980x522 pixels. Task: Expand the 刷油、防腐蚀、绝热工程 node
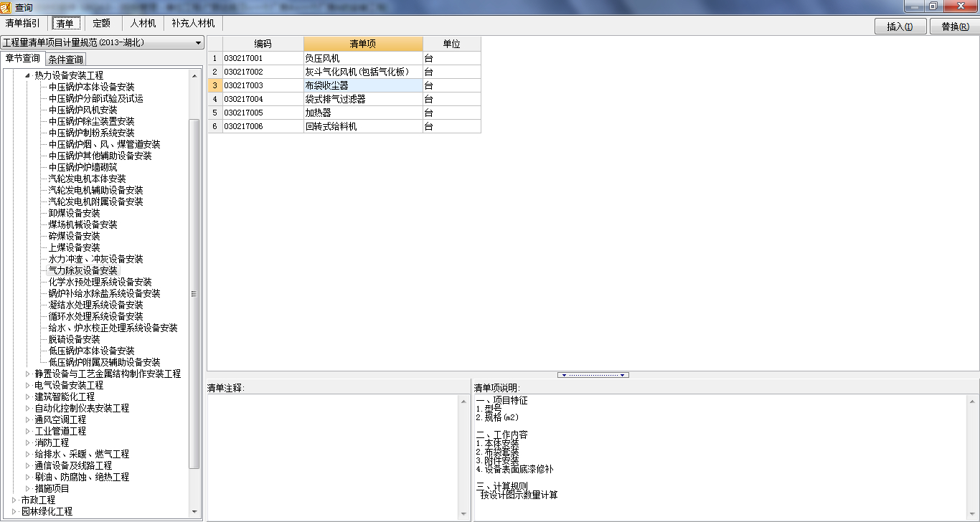coord(28,477)
